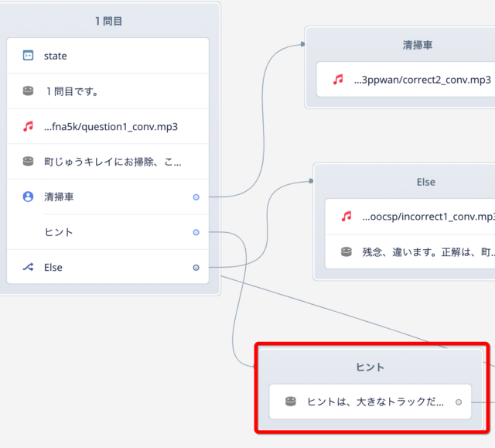This screenshot has width=495, height=448.
Task: Select the Else row in 1問目 block
Action: tap(108, 267)
